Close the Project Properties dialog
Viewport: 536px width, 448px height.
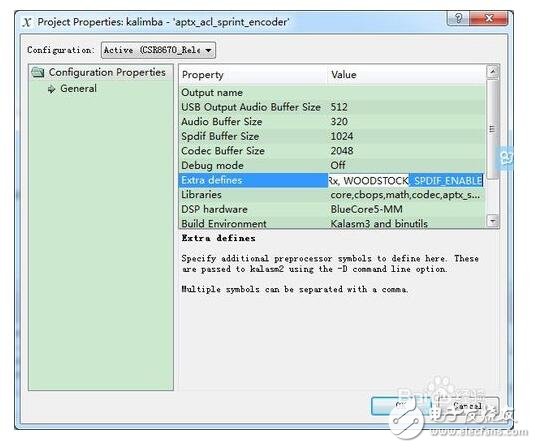(488, 18)
